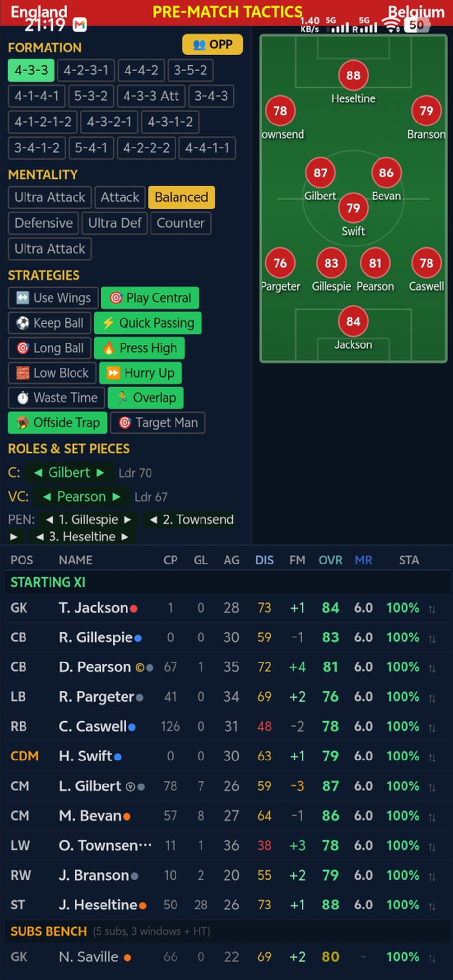Sort the squad by the DIS column header

264,560
